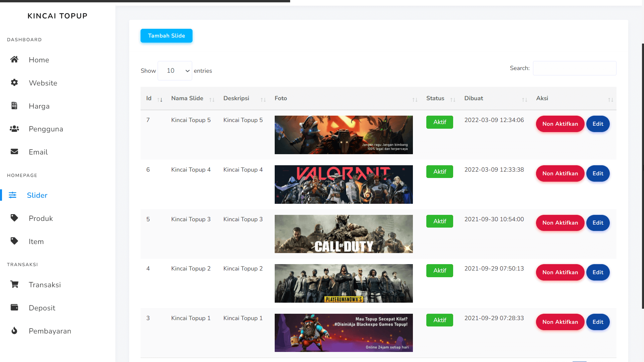Click the Harga document icon
The width and height of the screenshot is (644, 362).
tap(14, 106)
